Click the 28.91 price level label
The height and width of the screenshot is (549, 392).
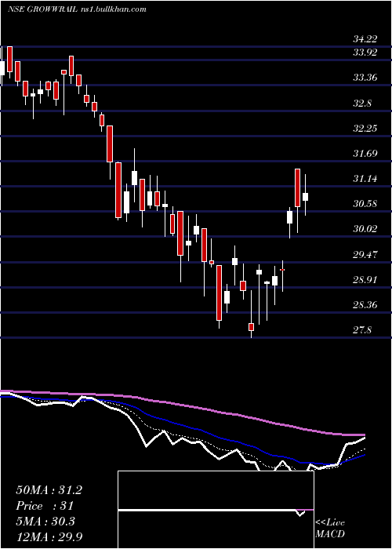point(365,280)
